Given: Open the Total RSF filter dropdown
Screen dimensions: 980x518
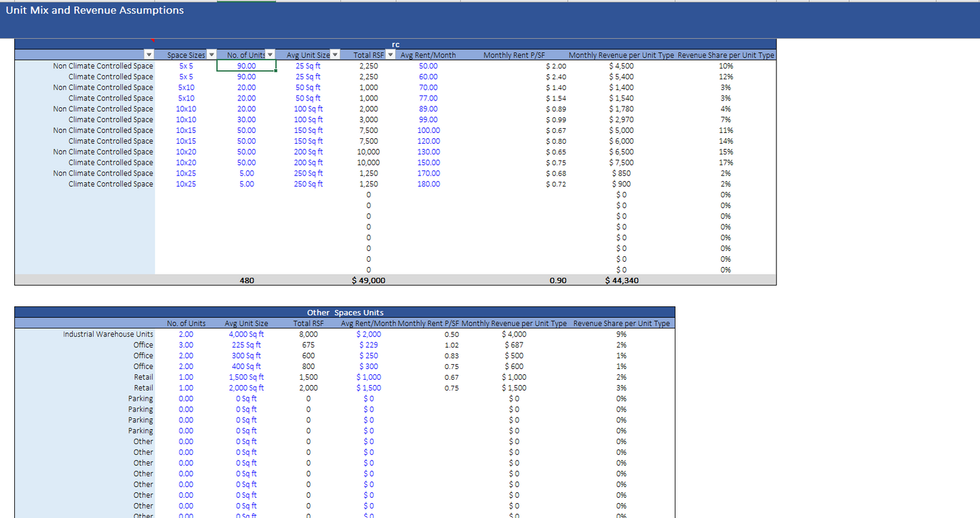Looking at the screenshot, I should (x=390, y=55).
